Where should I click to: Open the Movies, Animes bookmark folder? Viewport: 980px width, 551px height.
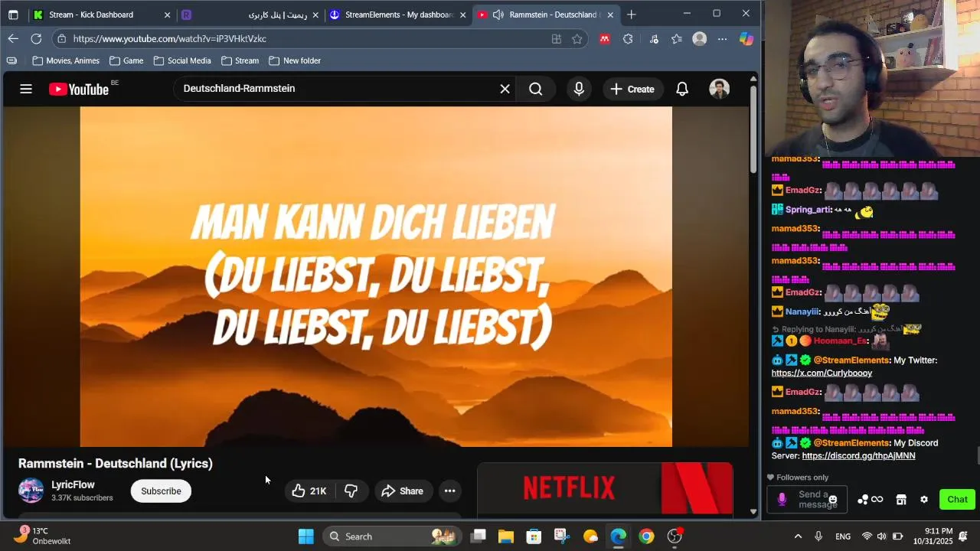click(66, 60)
